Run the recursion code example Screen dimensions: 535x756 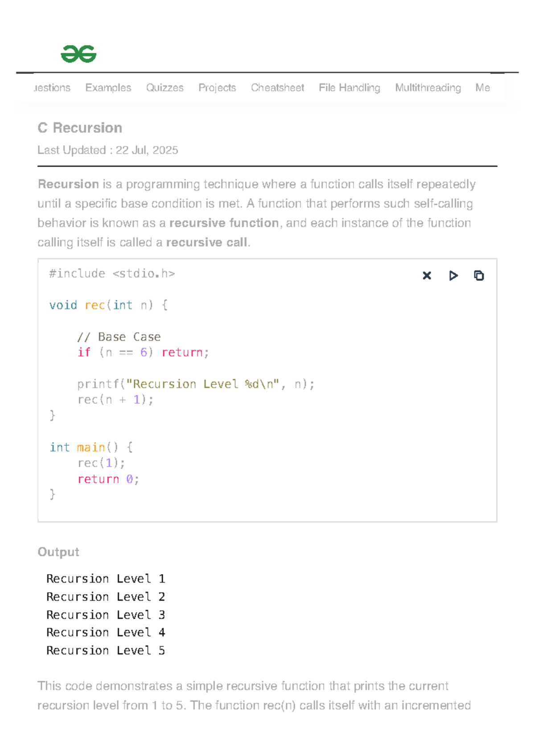(453, 275)
